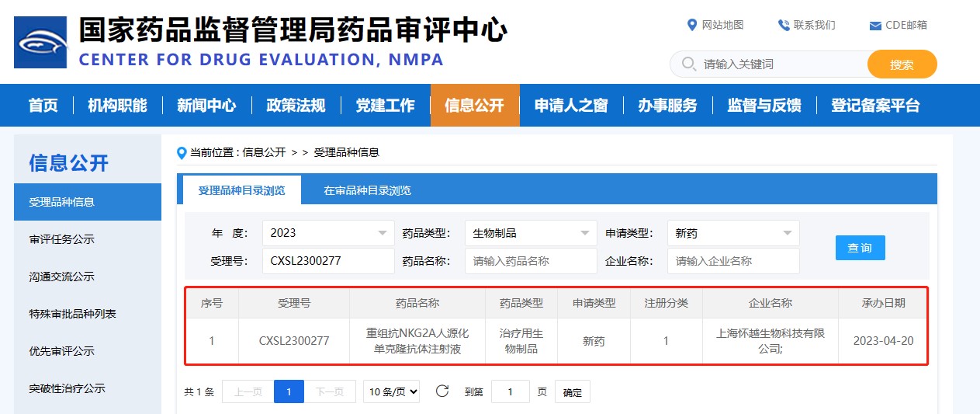This screenshot has height=414, width=980.
Task: Open the 年度 dropdown showing 2023
Action: pos(328,233)
